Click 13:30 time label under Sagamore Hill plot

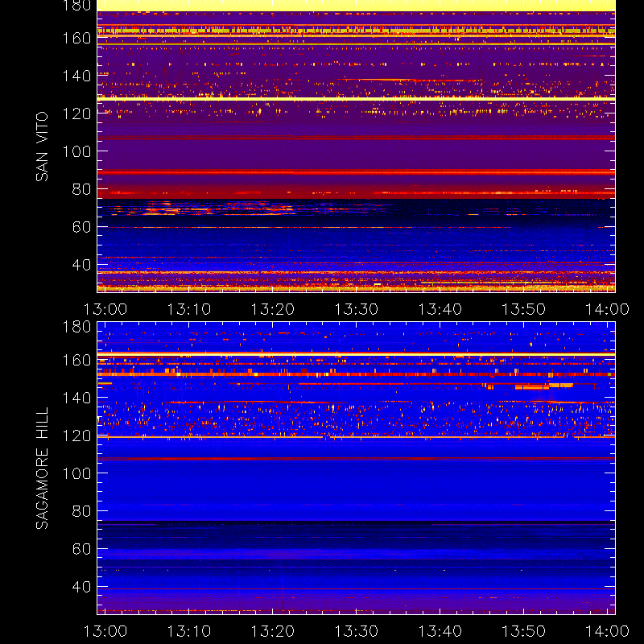356,631
